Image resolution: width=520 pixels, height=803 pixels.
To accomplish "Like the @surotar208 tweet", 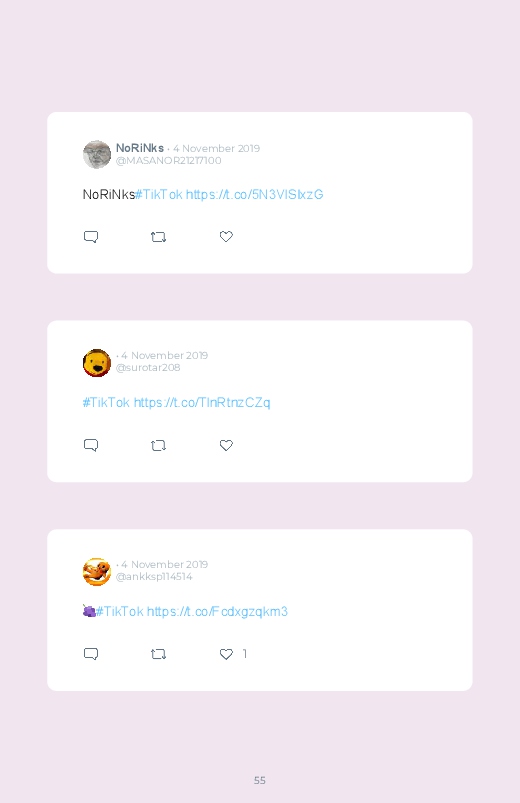I will [x=226, y=445].
